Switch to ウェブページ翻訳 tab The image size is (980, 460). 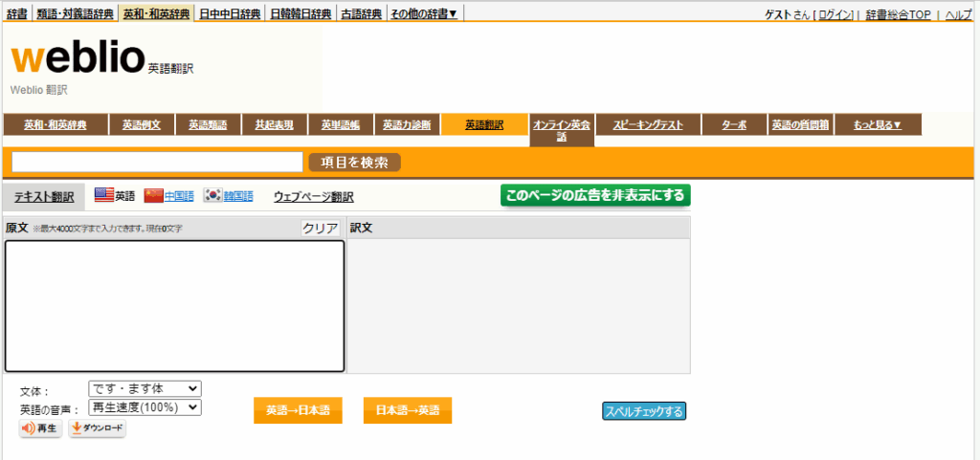[x=313, y=197]
